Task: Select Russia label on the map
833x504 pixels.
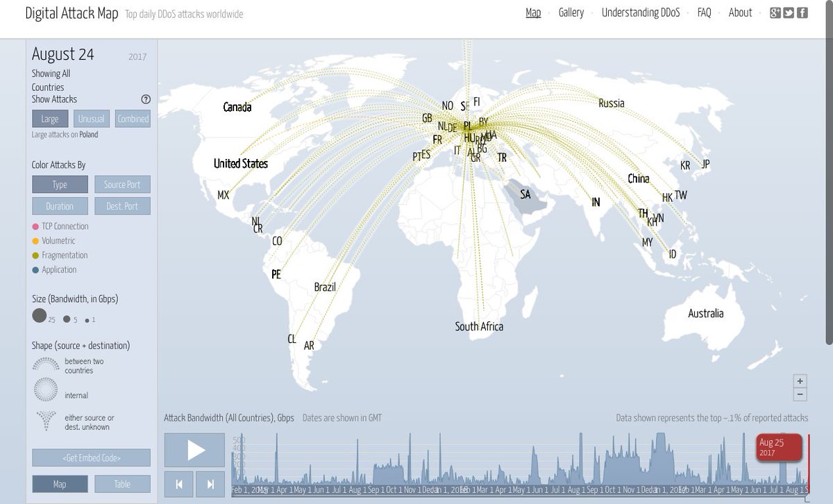Action: click(611, 103)
